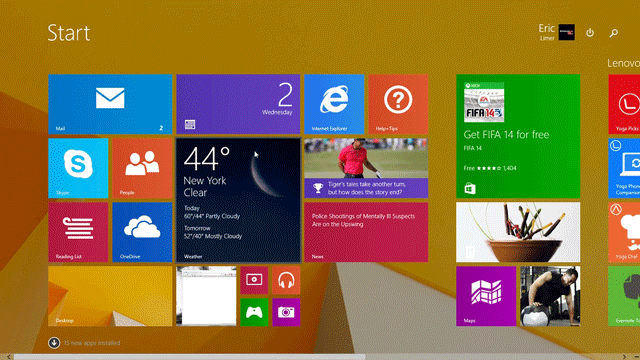The width and height of the screenshot is (640, 360).
Task: Open Eric user account menu
Action: point(556,32)
